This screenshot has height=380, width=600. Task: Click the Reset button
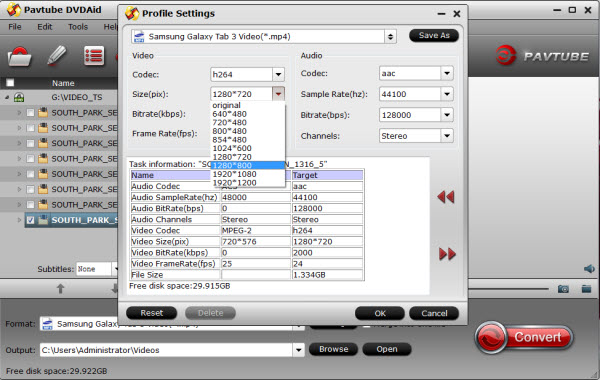point(152,313)
